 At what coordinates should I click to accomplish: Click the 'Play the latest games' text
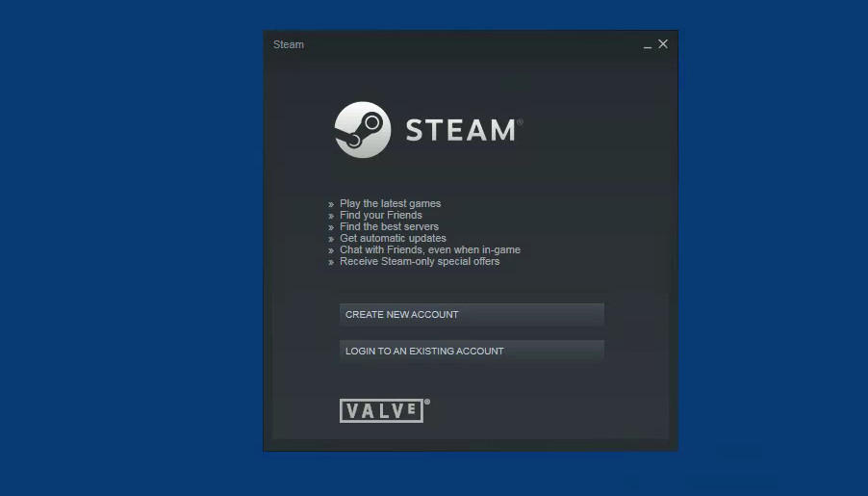[391, 203]
